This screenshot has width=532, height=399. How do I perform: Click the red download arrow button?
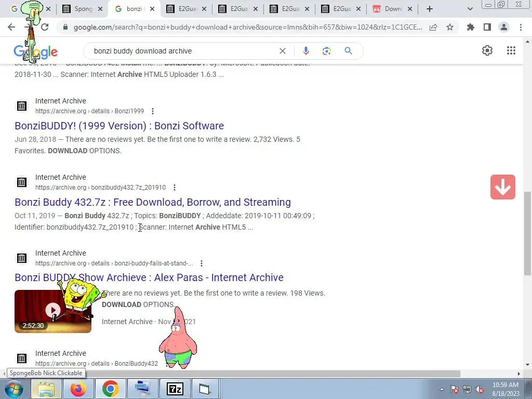point(503,187)
